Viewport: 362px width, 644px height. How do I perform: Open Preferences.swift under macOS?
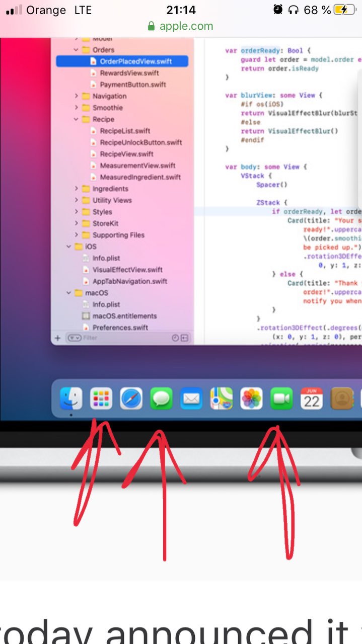(120, 328)
